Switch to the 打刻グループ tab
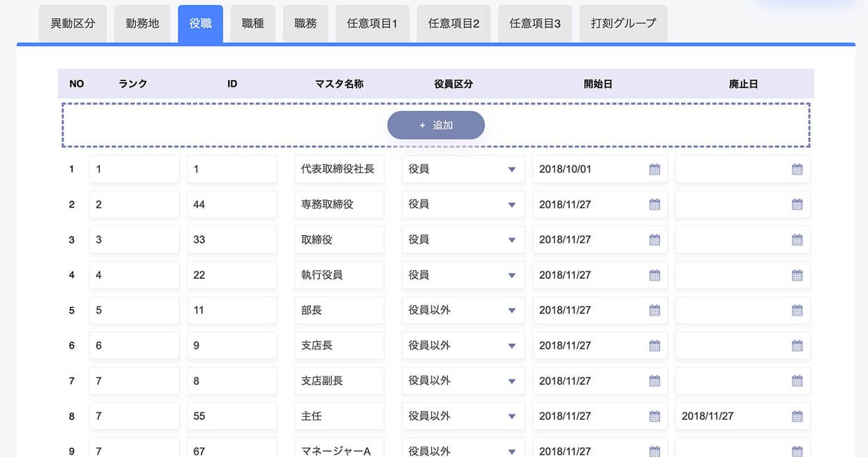This screenshot has width=868, height=457. coord(623,23)
